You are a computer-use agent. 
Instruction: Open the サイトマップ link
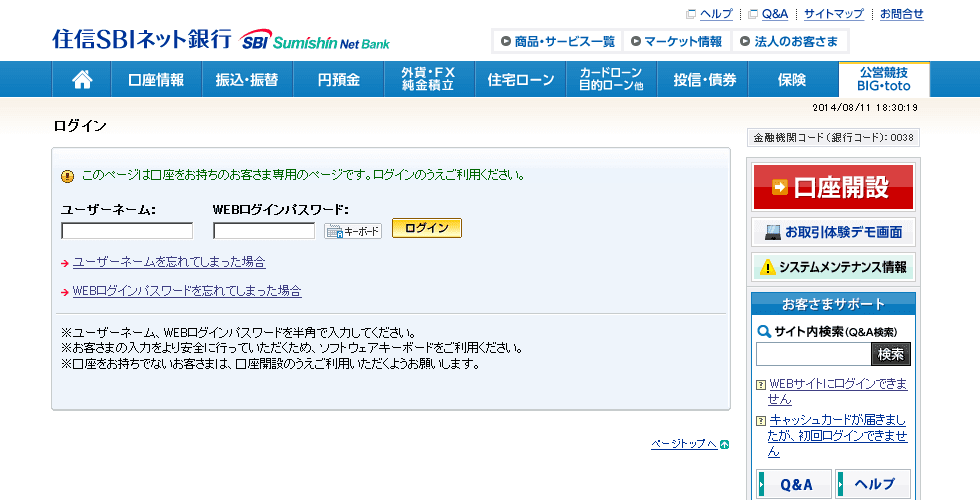click(x=833, y=14)
